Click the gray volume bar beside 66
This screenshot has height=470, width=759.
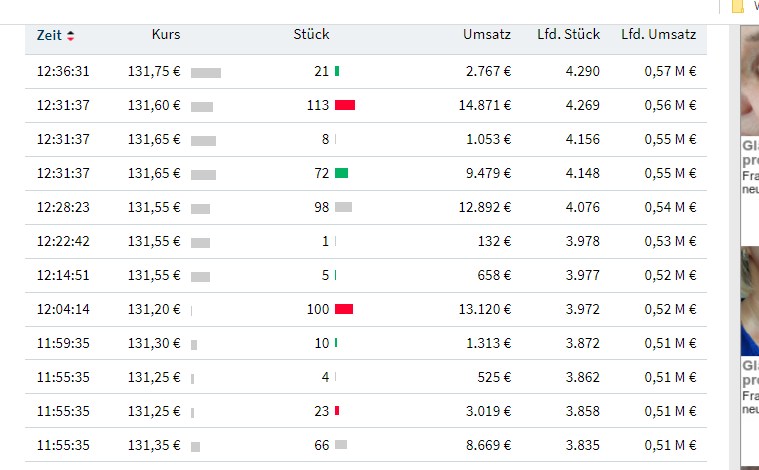pyautogui.click(x=341, y=445)
